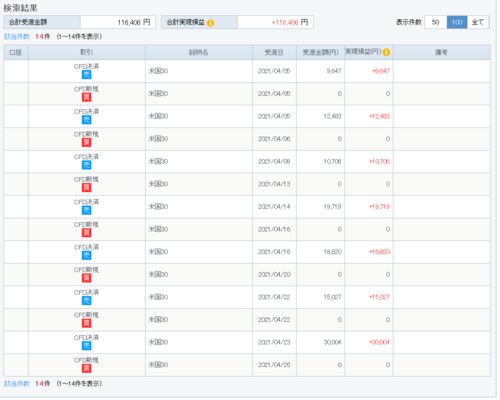500x400 pixels.
Task: Click info icon in 実現損益 column header
Action: point(386,52)
